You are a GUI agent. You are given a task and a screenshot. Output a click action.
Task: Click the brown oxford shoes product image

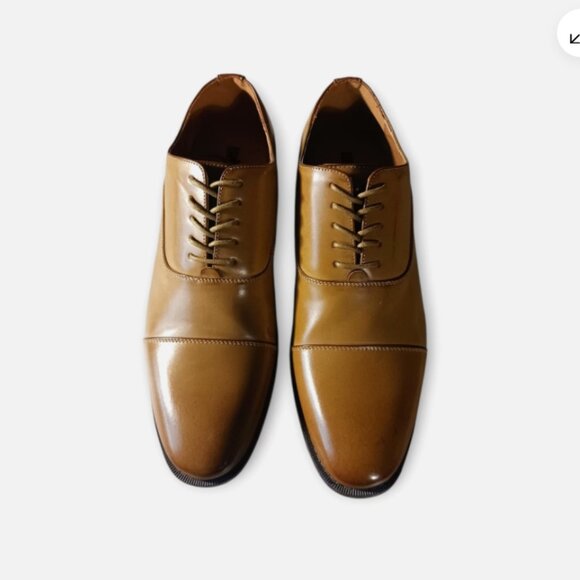click(x=285, y=286)
